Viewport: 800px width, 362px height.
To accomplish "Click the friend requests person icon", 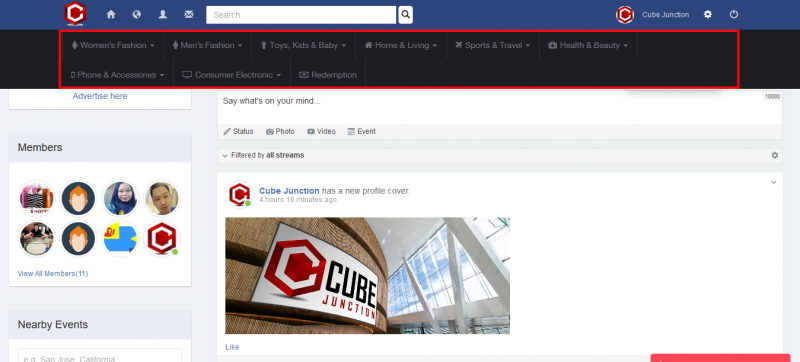I will pos(163,15).
